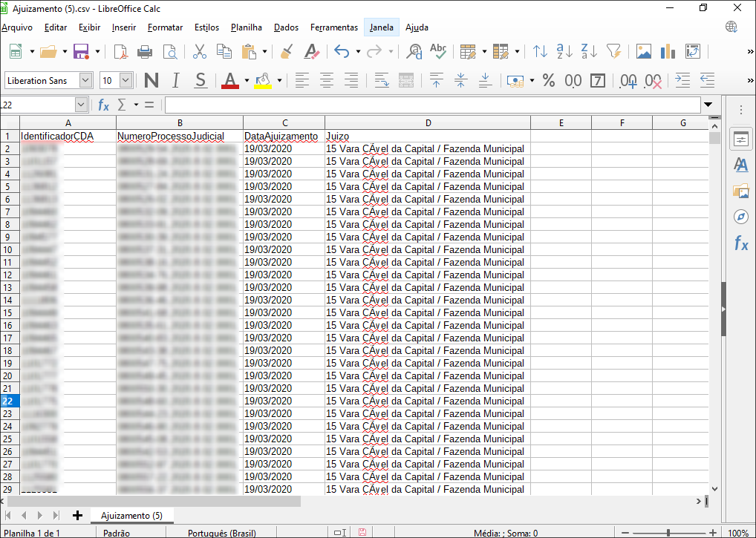Click the Export as PDF icon

[x=120, y=52]
